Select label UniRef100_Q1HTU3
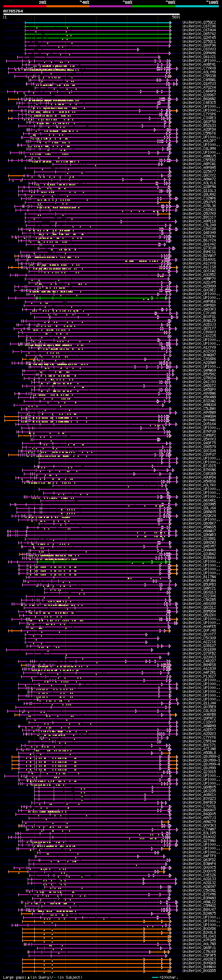This screenshot has width=222, height=980. [199, 84]
